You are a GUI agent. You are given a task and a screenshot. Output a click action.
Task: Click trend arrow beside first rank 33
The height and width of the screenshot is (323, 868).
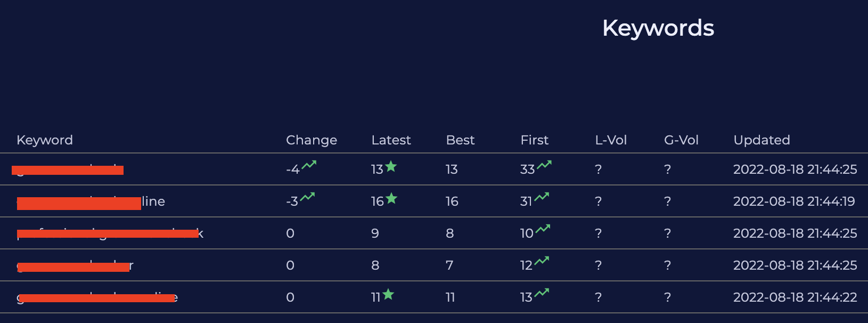(544, 165)
